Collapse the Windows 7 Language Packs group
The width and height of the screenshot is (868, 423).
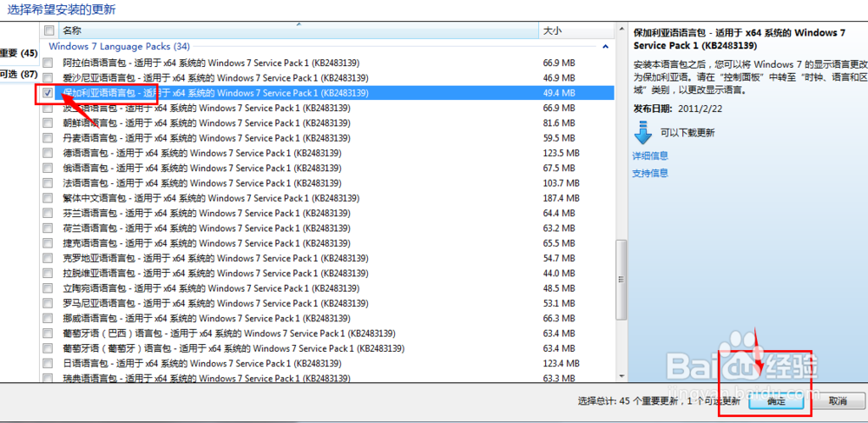pyautogui.click(x=605, y=47)
